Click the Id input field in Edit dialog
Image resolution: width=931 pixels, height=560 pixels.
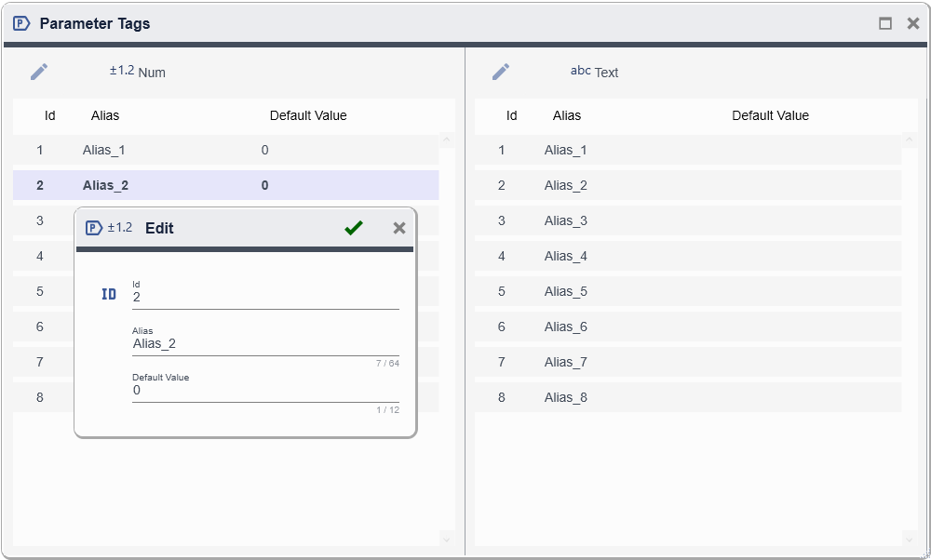[x=265, y=298]
